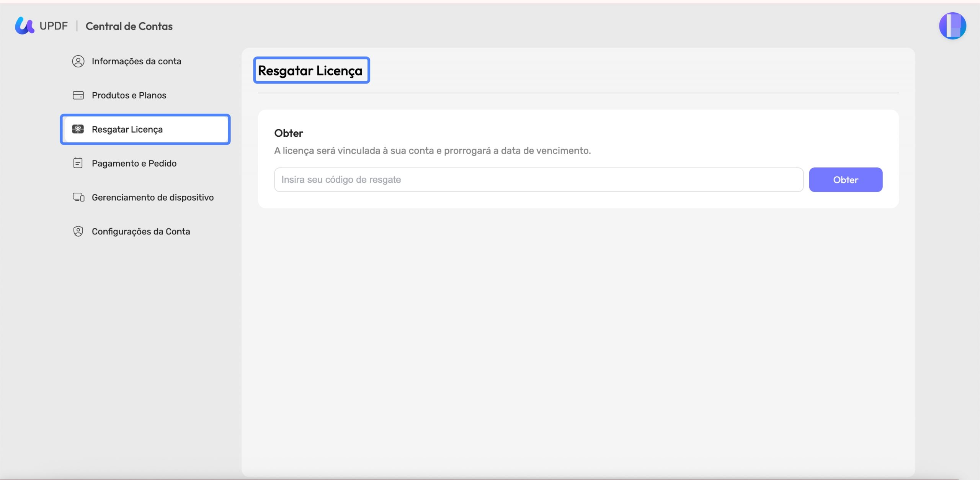The height and width of the screenshot is (480, 980).
Task: Click the license description text starting 'A licença será vinculada'
Action: 433,151
